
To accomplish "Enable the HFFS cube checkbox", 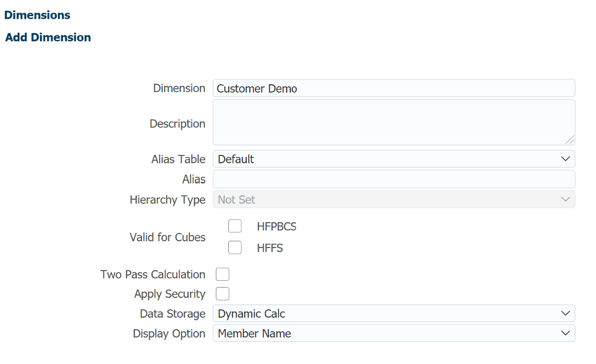I will pyautogui.click(x=235, y=247).
